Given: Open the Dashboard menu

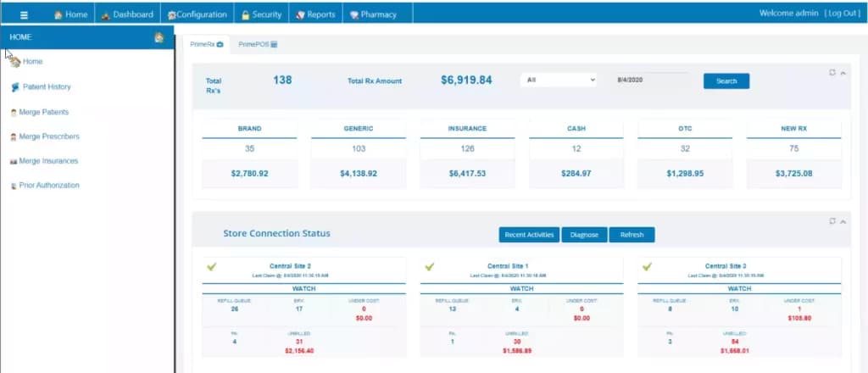Looking at the screenshot, I should pyautogui.click(x=127, y=15).
